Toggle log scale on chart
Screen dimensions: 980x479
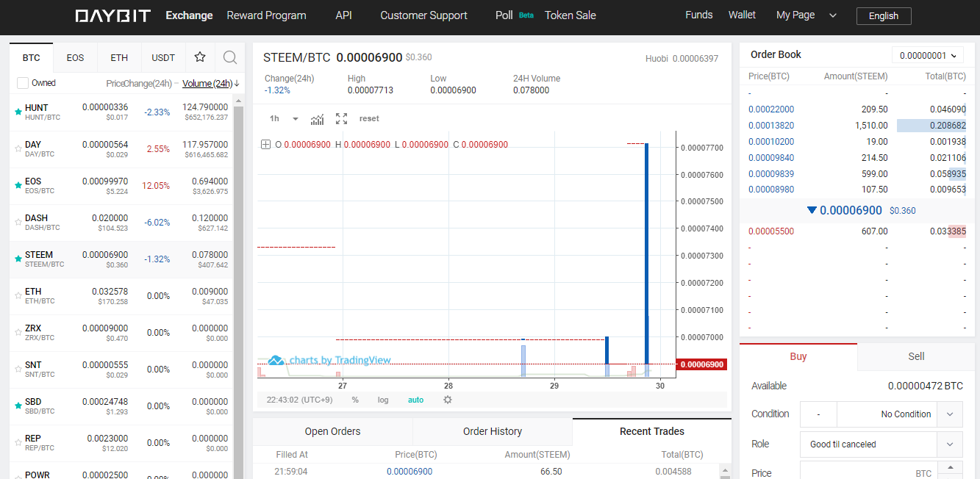point(383,400)
